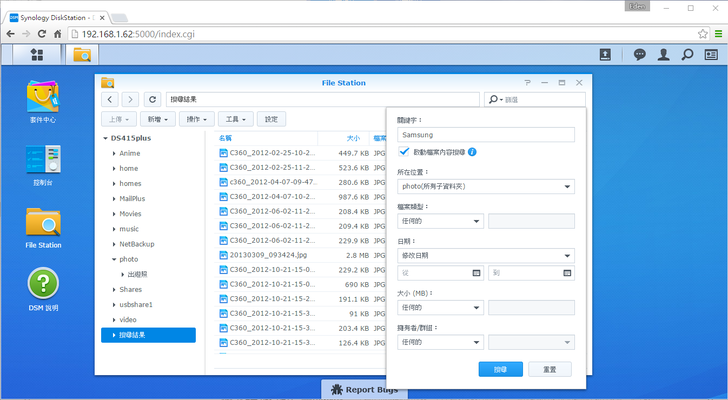Click the info icon beside content search checkbox
This screenshot has height=400, width=728.
472,152
